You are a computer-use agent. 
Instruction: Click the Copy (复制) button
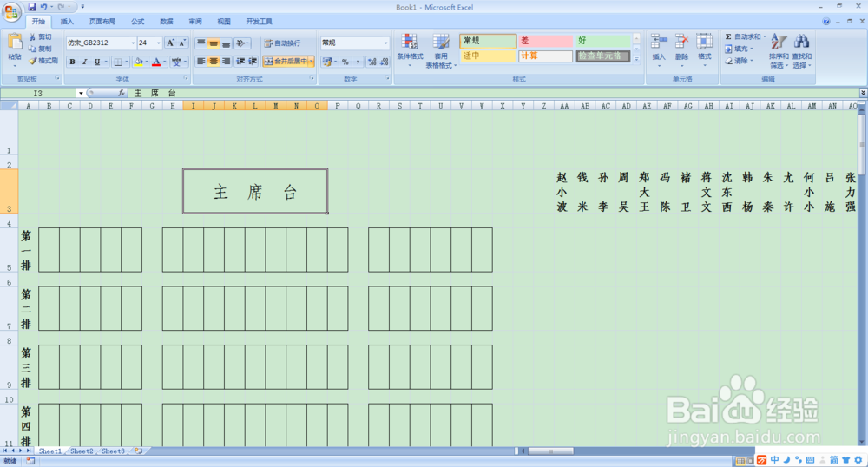(41, 49)
